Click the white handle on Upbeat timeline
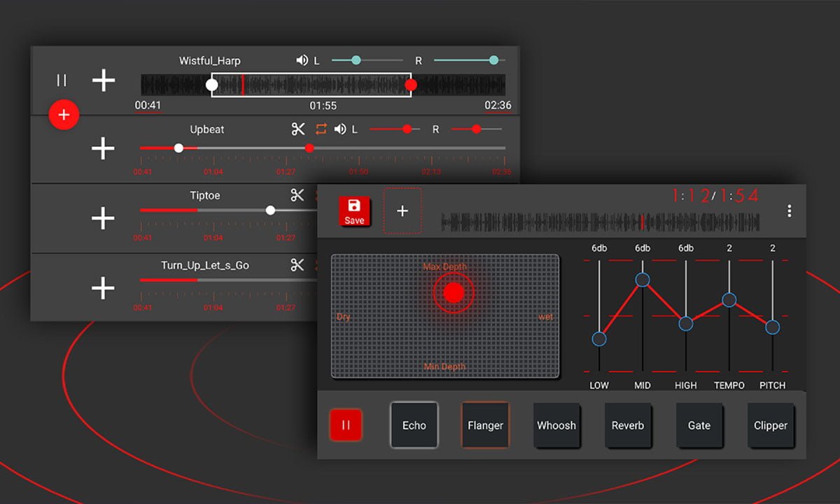This screenshot has height=504, width=840. point(178,148)
